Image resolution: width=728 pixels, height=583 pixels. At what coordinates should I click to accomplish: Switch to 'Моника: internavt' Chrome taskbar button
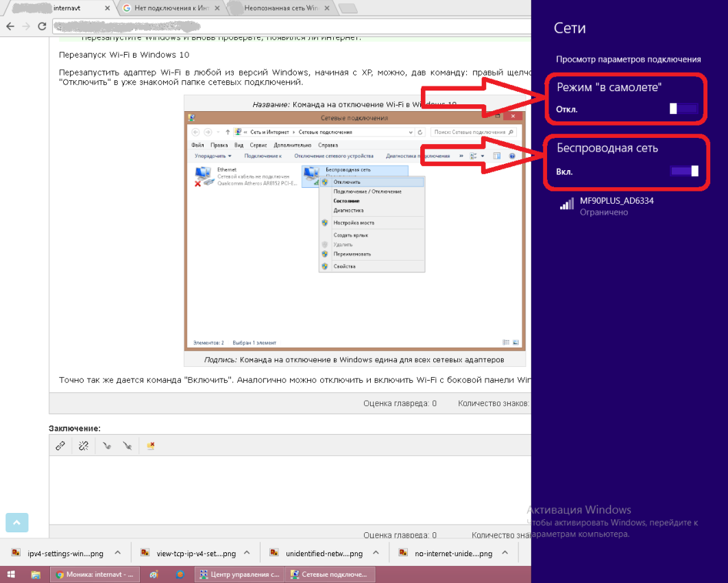pos(94,575)
